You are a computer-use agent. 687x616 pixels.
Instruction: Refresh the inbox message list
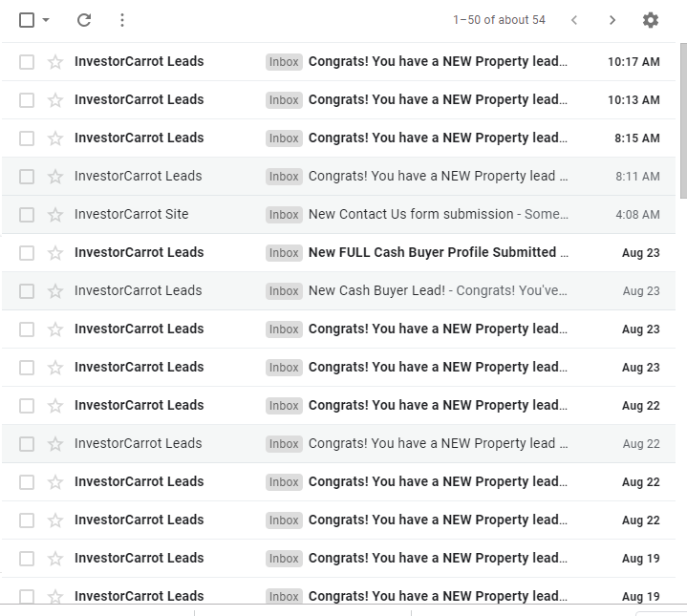pyautogui.click(x=84, y=20)
